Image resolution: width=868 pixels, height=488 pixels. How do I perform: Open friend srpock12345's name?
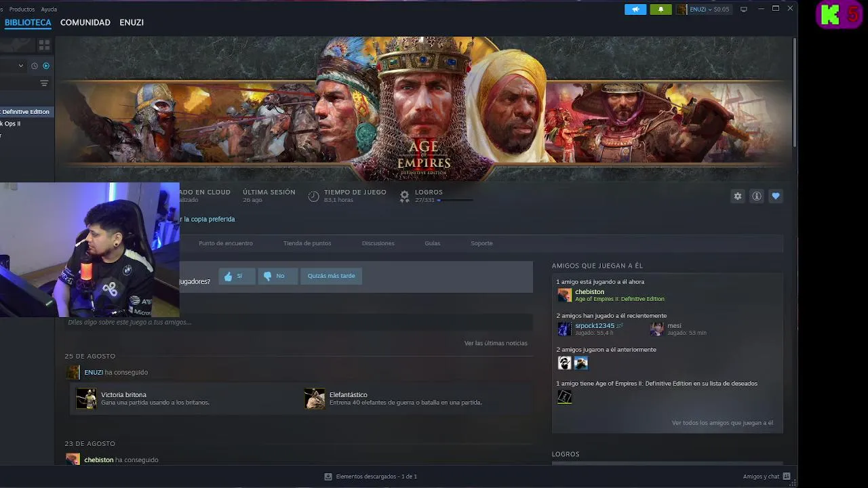click(x=595, y=325)
